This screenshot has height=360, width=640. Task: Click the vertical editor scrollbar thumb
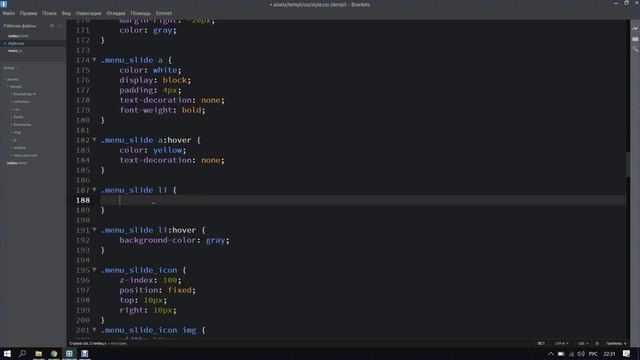click(628, 164)
